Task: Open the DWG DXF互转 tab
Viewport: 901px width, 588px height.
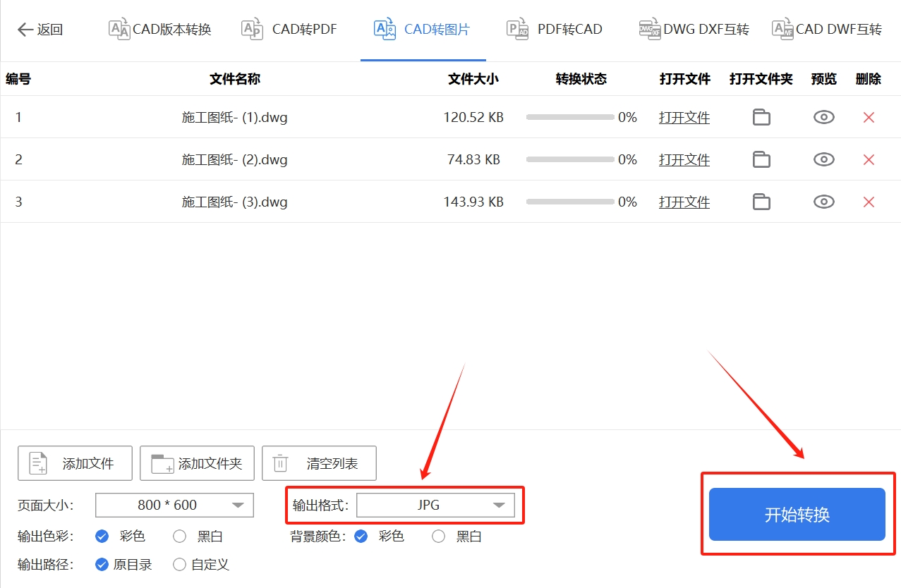Action: 694,29
